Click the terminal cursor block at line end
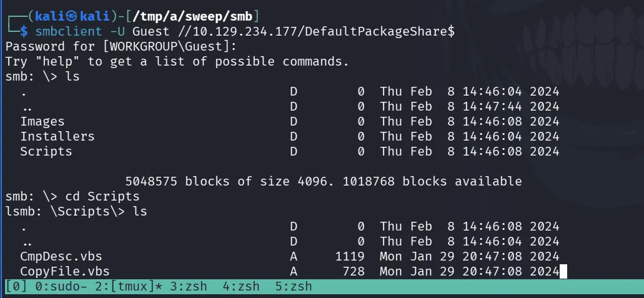The height and width of the screenshot is (298, 644). pyautogui.click(x=563, y=272)
